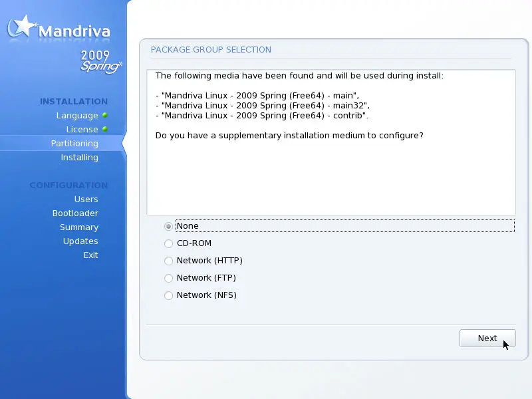Select the Partitioning step in sidebar
The height and width of the screenshot is (399, 532).
coord(74,144)
